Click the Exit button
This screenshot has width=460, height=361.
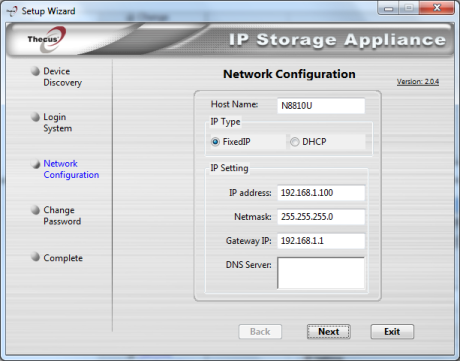click(392, 332)
